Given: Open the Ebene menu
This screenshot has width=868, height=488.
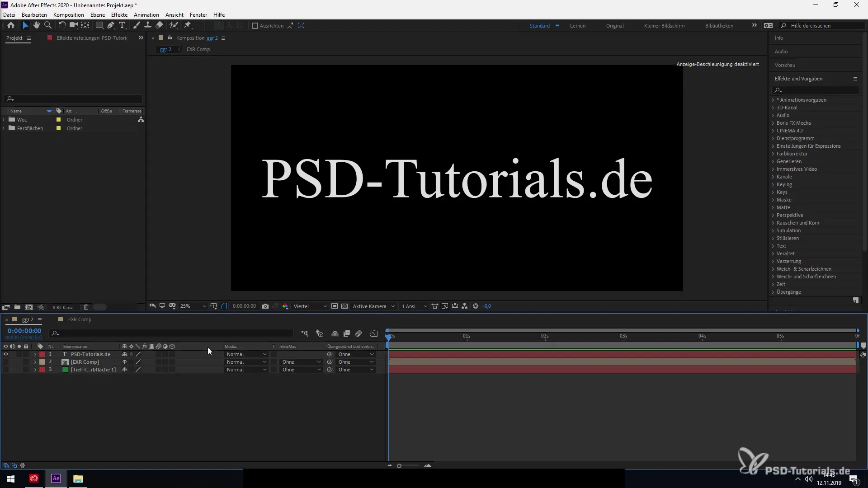Looking at the screenshot, I should [x=97, y=14].
